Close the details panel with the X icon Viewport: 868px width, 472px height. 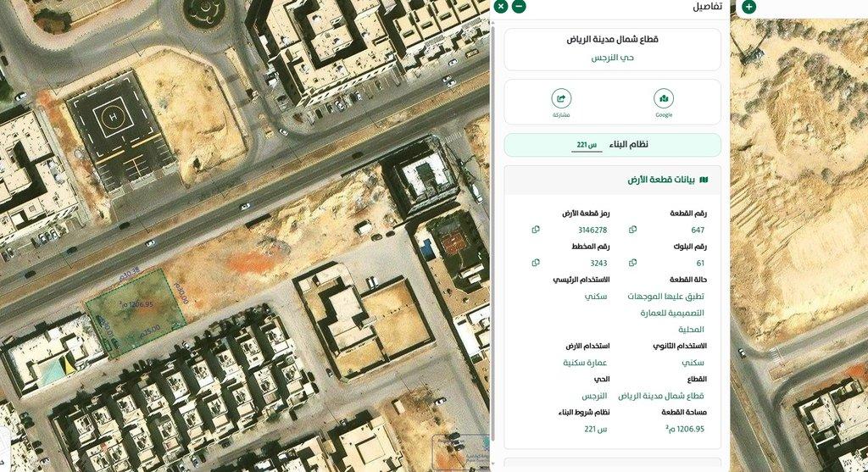tap(501, 7)
